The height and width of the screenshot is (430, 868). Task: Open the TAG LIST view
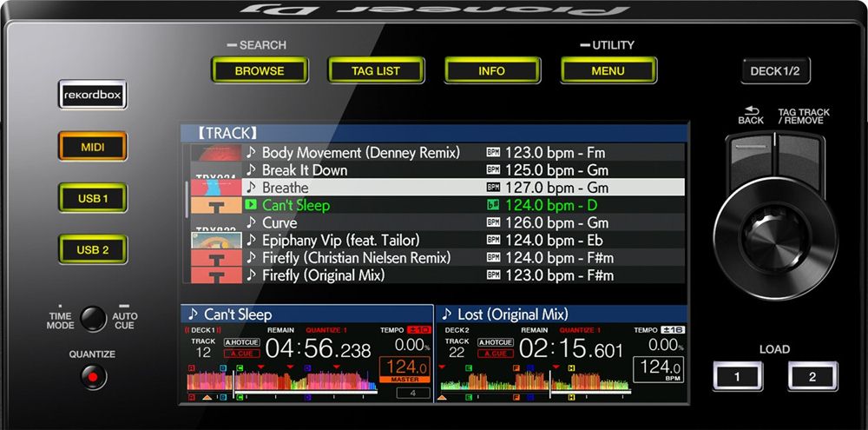click(x=375, y=70)
